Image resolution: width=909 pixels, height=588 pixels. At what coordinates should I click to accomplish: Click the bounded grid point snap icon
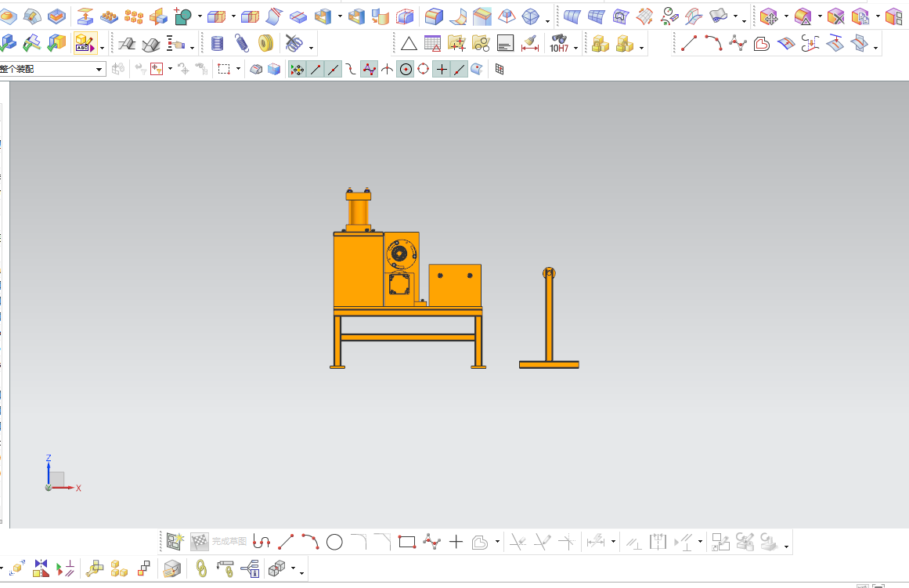click(x=500, y=70)
